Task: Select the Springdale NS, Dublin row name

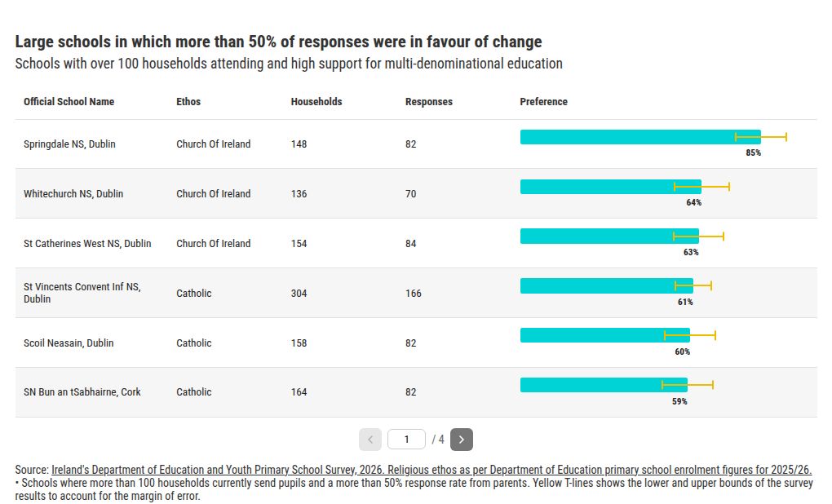Action: point(69,144)
